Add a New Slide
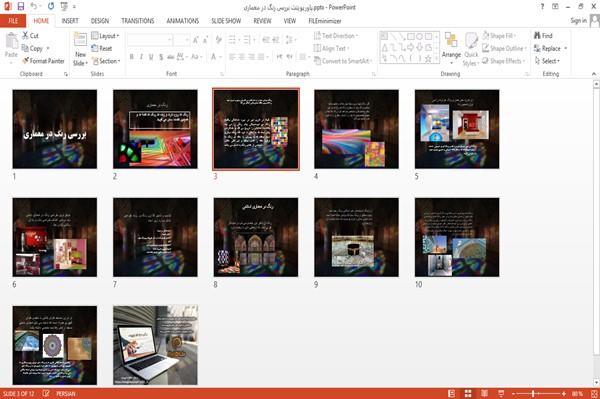This screenshot has width=600, height=399. (80, 49)
